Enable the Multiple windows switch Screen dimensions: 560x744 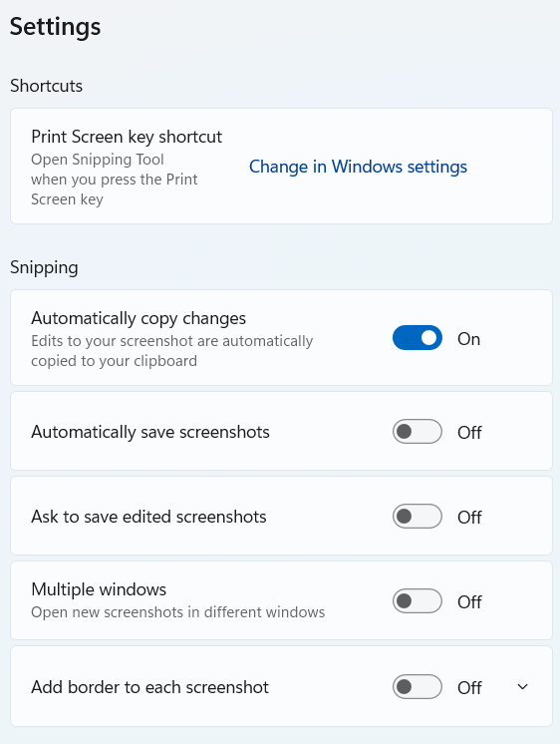pos(418,601)
